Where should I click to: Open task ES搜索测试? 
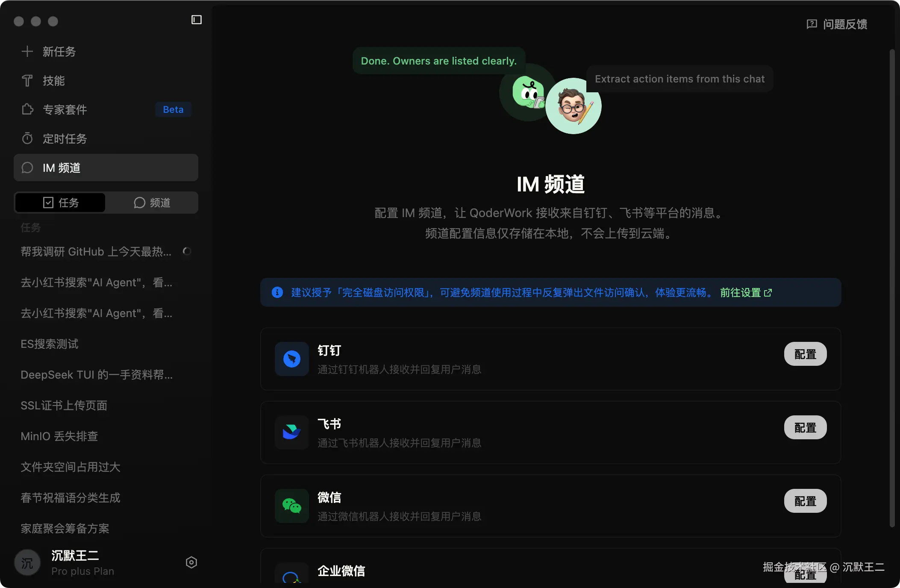pyautogui.click(x=106, y=344)
